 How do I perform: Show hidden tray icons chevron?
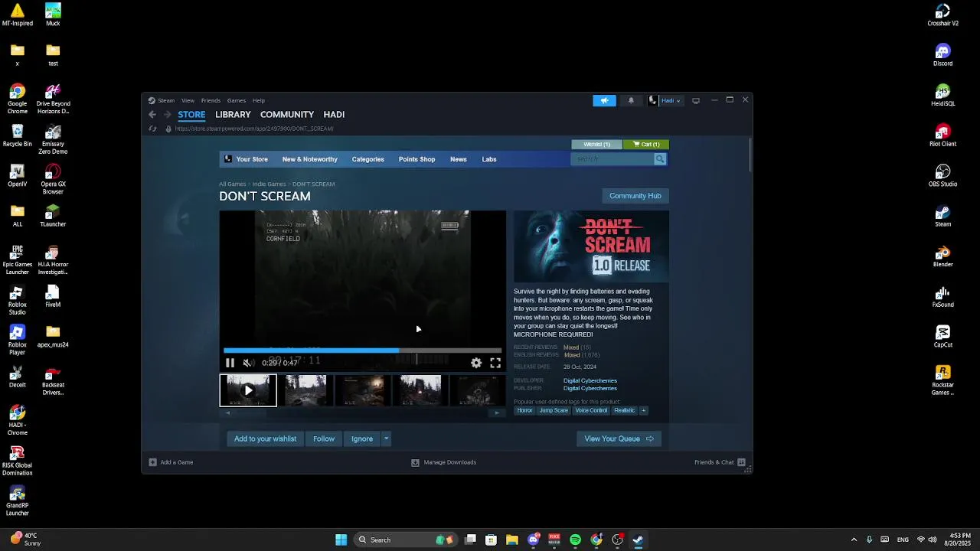(854, 540)
